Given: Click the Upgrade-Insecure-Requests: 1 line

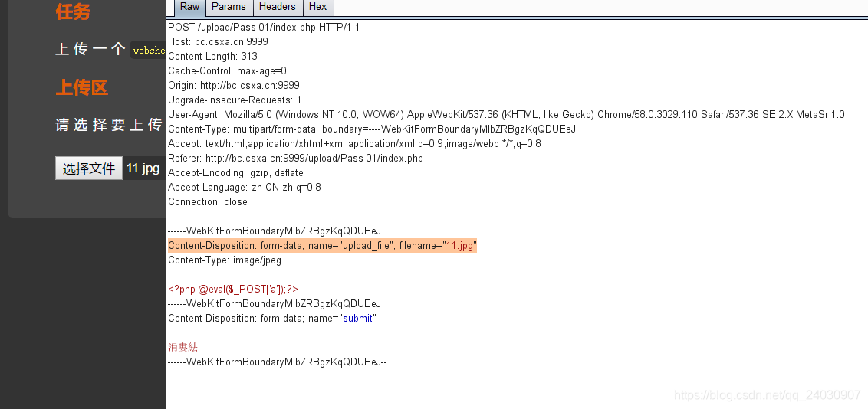Looking at the screenshot, I should 235,100.
